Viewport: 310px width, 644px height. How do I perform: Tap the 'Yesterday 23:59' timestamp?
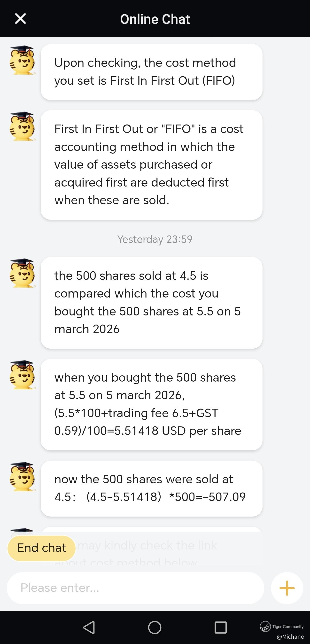coord(155,239)
